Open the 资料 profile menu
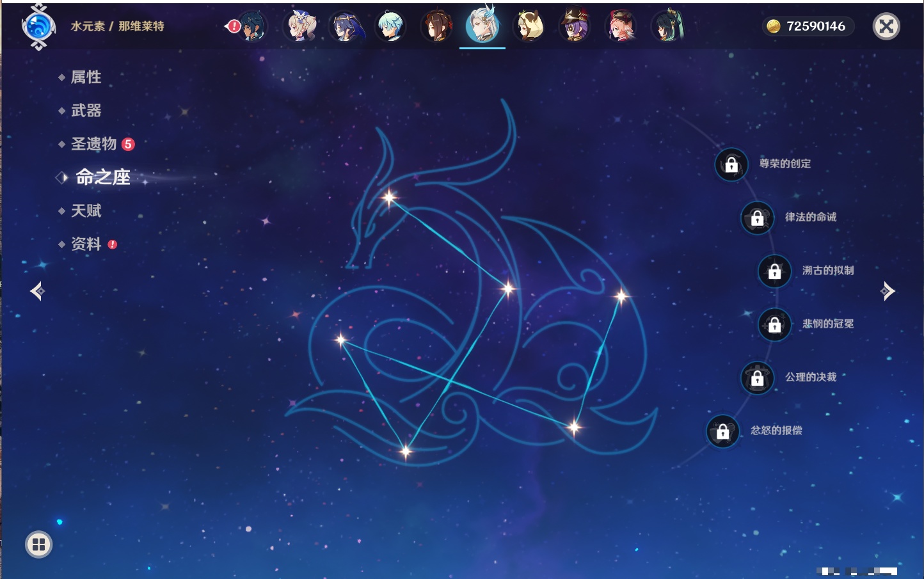 click(87, 244)
